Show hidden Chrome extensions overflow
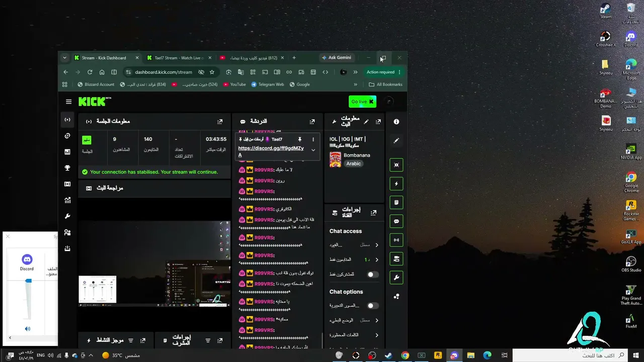 coord(356,72)
